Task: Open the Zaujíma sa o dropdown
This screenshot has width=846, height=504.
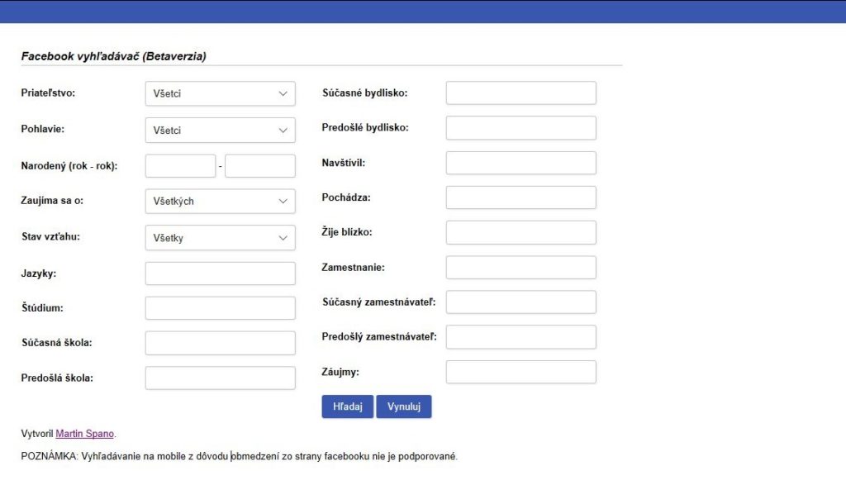Action: coord(220,201)
